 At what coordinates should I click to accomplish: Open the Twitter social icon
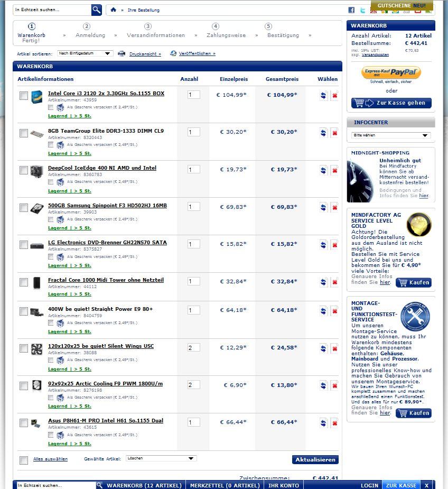362,10
